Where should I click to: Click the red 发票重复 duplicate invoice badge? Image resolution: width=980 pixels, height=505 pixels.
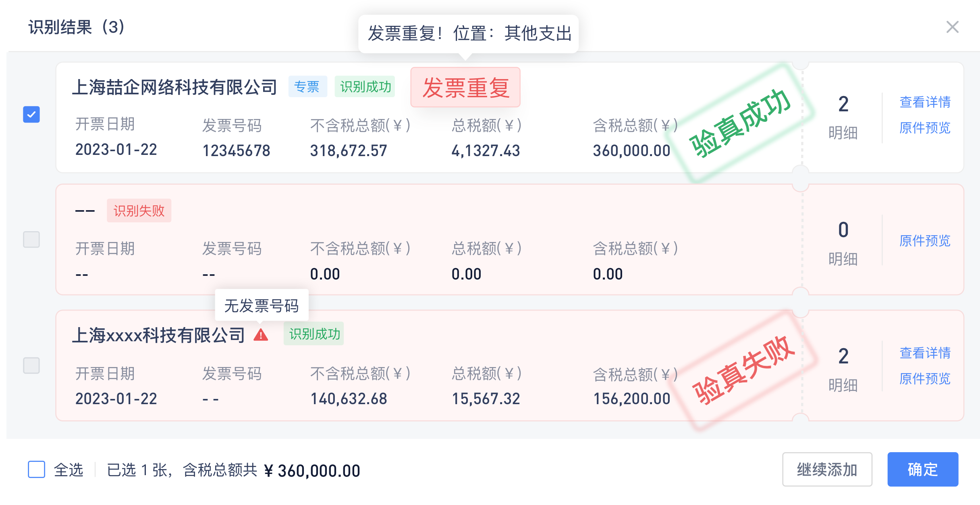465,87
